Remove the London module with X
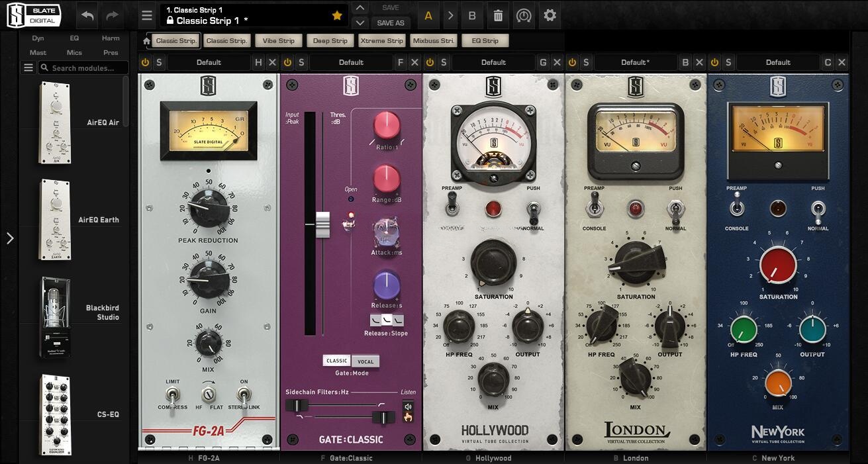Screen dimensions: 868x464 (699, 62)
